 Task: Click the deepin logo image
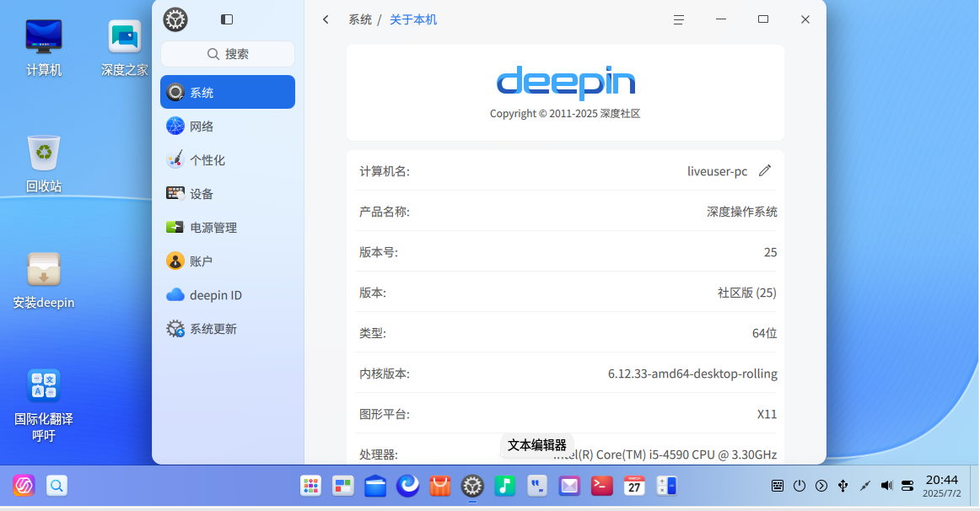(x=566, y=83)
